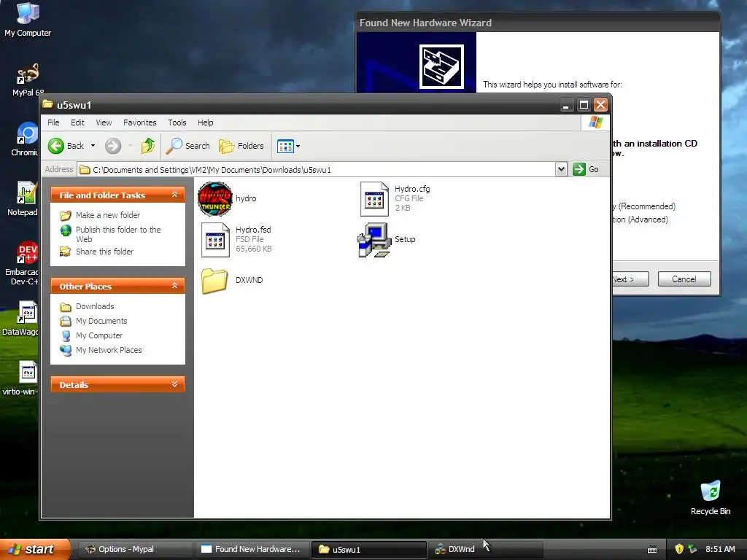747x560 pixels.
Task: Collapse the Other Places panel
Action: tap(175, 286)
